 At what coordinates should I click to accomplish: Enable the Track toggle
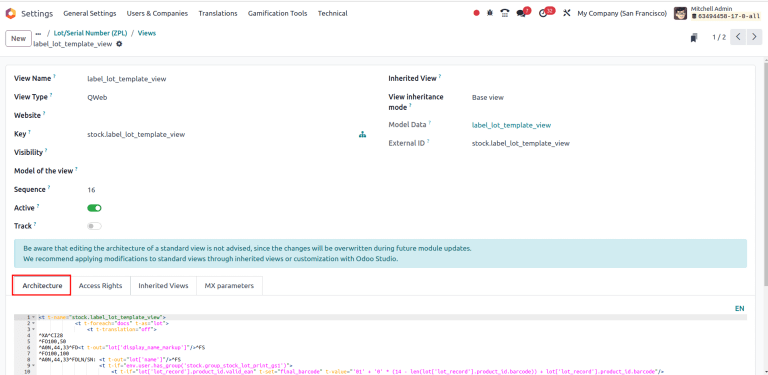click(94, 226)
